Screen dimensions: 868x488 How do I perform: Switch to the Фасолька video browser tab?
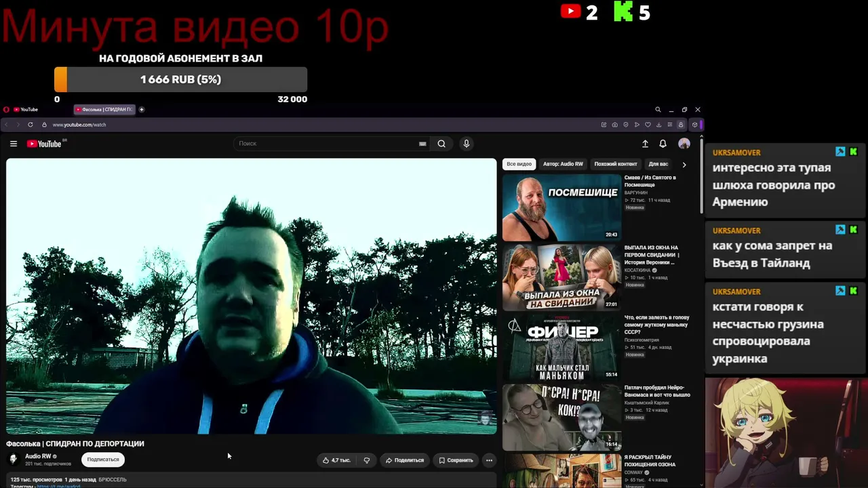pos(104,109)
